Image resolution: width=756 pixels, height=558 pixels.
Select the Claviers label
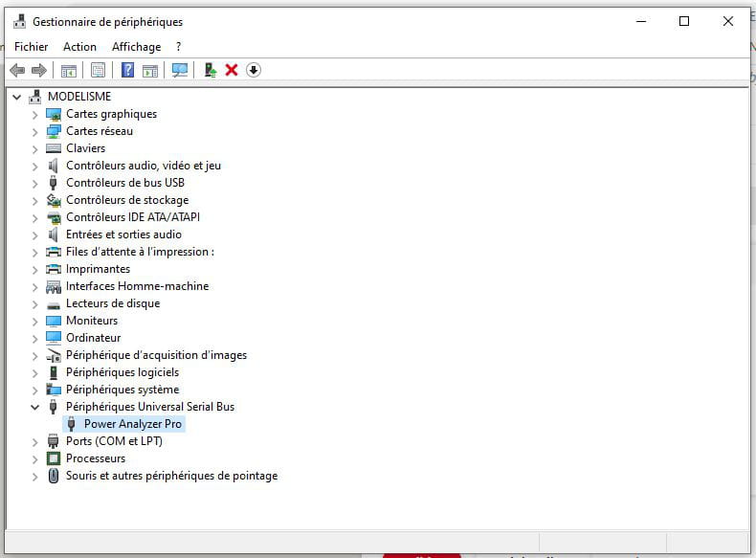coord(85,148)
